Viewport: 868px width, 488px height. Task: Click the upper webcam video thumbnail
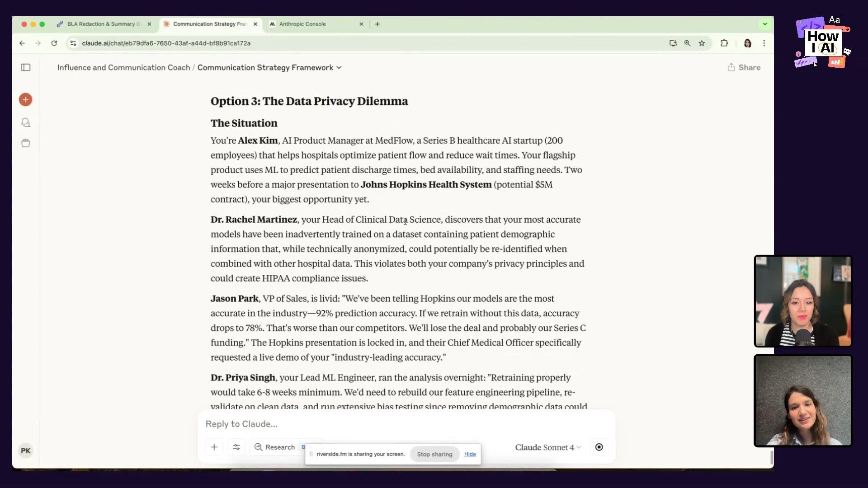click(x=803, y=301)
